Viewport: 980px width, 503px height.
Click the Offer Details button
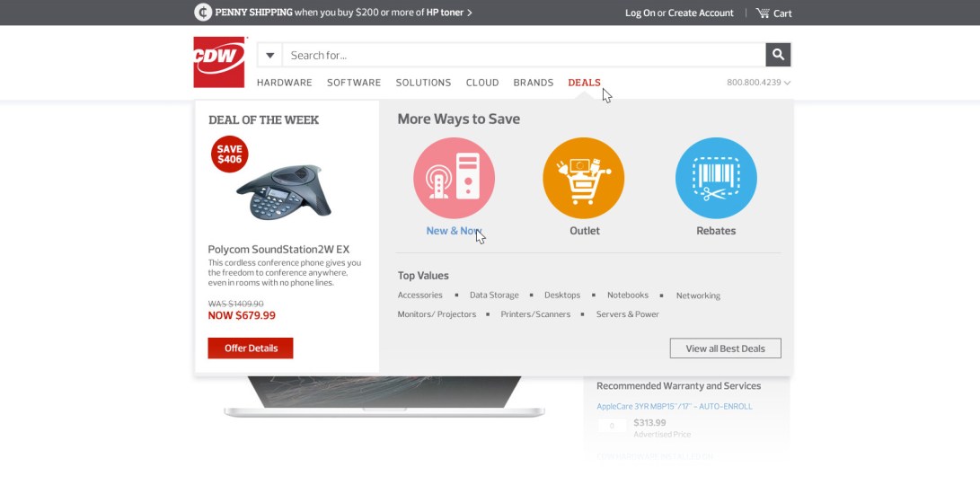pos(251,348)
